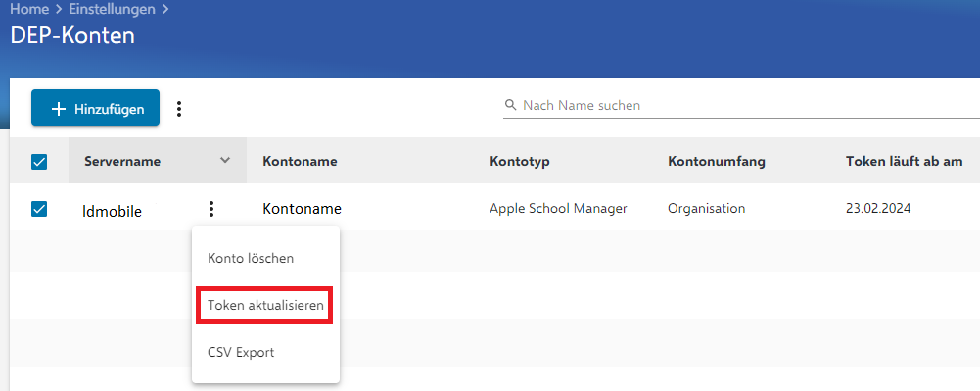Open the three-dot menu beside Hinzufügen
The height and width of the screenshot is (391, 980).
179,109
